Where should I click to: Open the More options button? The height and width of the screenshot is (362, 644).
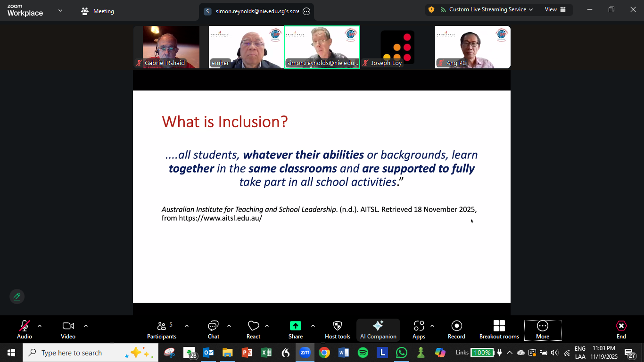(543, 329)
